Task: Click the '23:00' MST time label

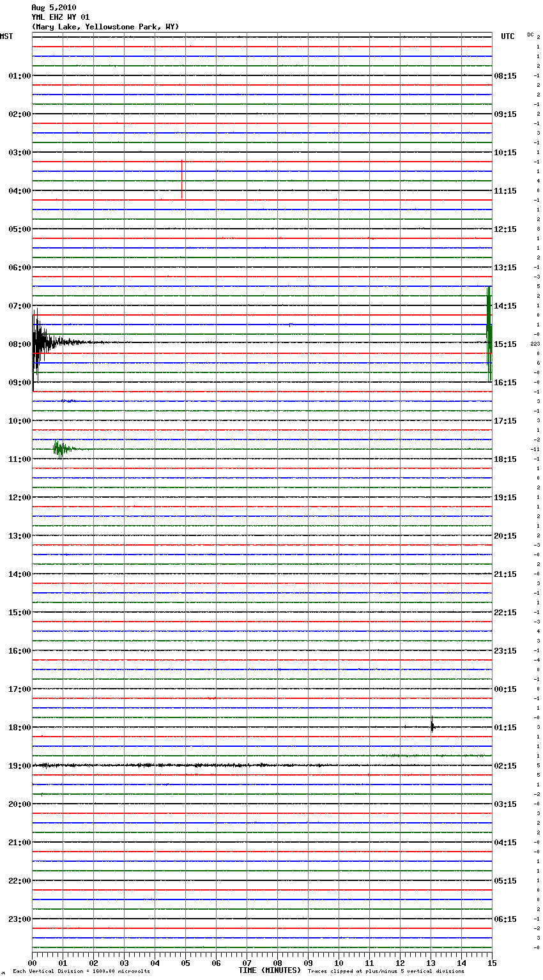Action: coord(20,919)
